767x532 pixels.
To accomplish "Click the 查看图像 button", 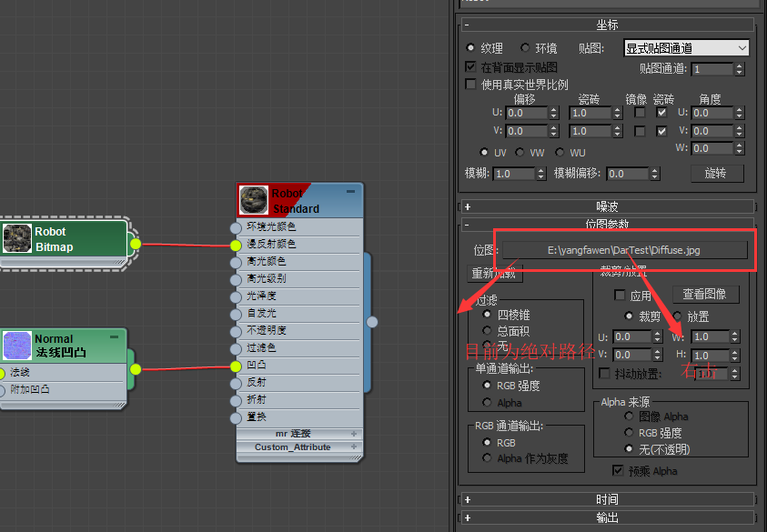I will pos(705,294).
